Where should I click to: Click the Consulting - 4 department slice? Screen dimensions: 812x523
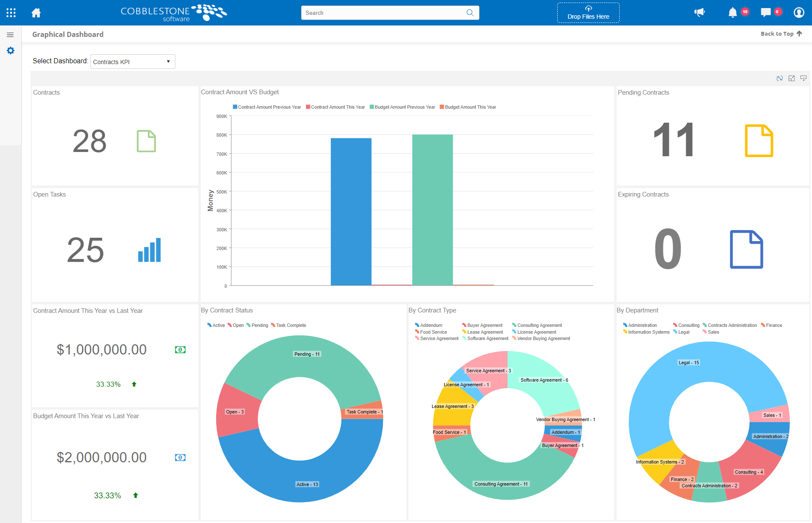tap(749, 472)
